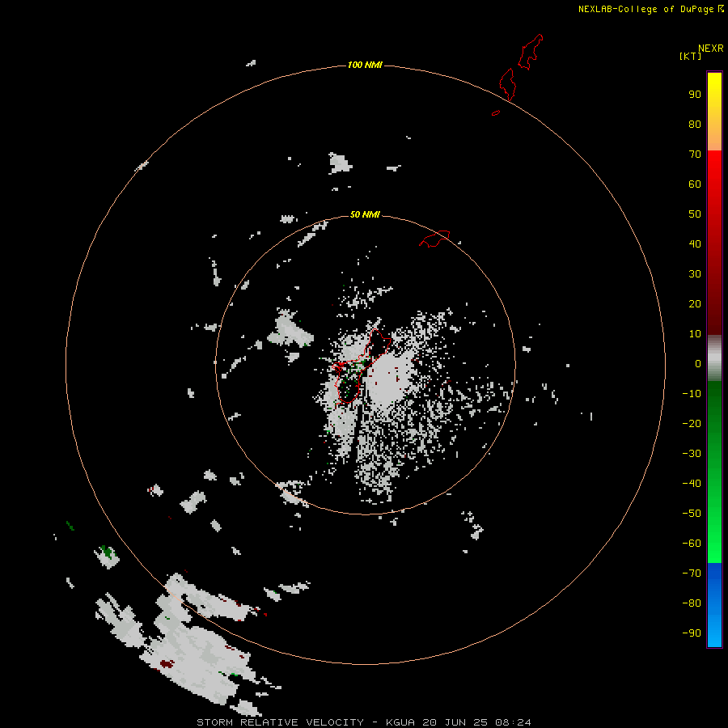Click the -70 value on velocity scale
This screenshot has height=728, width=728.
[x=692, y=574]
